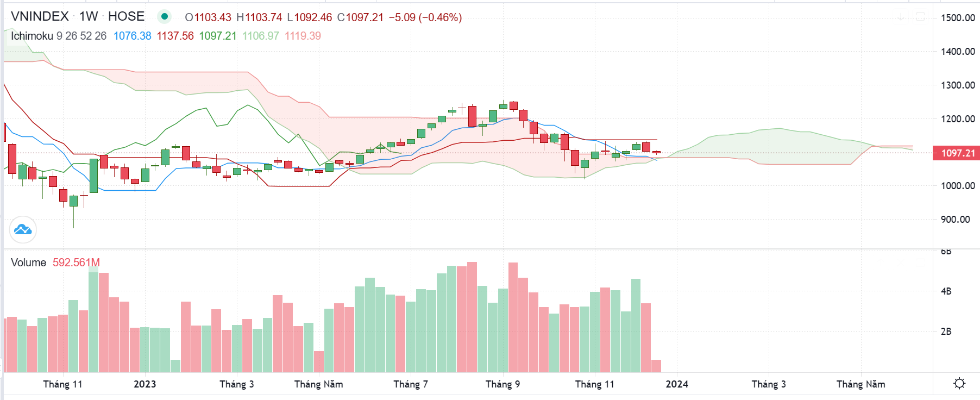980x400 pixels.
Task: Select the VNINDEX symbol title
Action: point(40,17)
